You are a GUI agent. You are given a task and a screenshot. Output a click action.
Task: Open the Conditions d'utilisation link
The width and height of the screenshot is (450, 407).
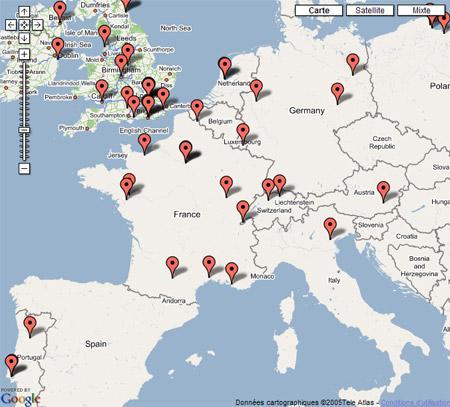coord(415,403)
